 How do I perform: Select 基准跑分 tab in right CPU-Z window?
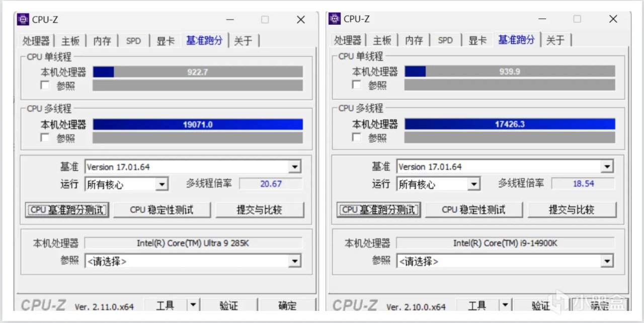tap(516, 40)
